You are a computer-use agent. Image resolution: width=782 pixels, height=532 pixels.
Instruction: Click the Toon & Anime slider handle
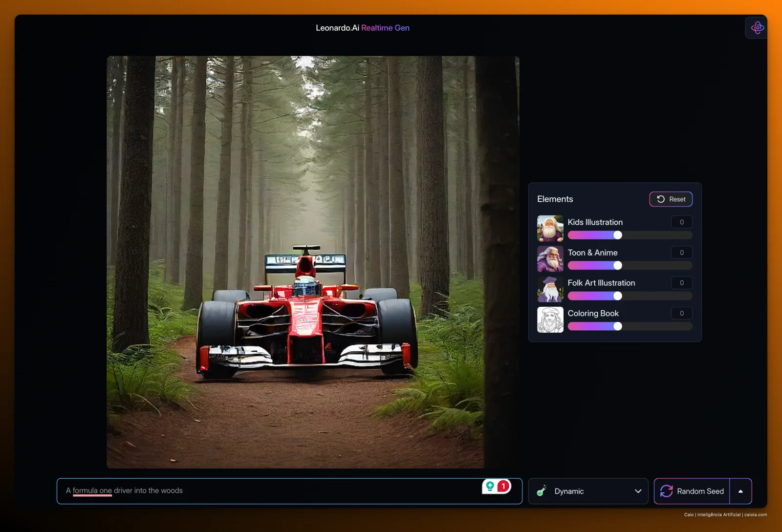[618, 265]
